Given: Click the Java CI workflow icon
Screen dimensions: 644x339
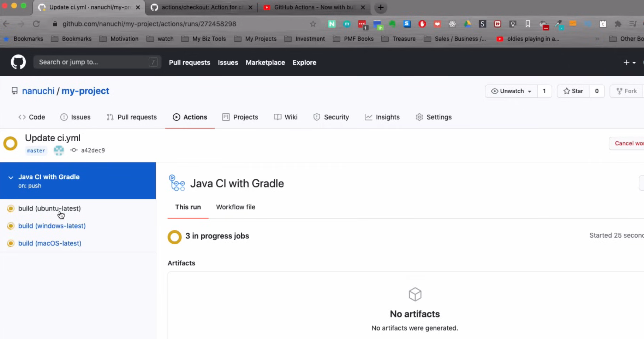Looking at the screenshot, I should (x=177, y=183).
